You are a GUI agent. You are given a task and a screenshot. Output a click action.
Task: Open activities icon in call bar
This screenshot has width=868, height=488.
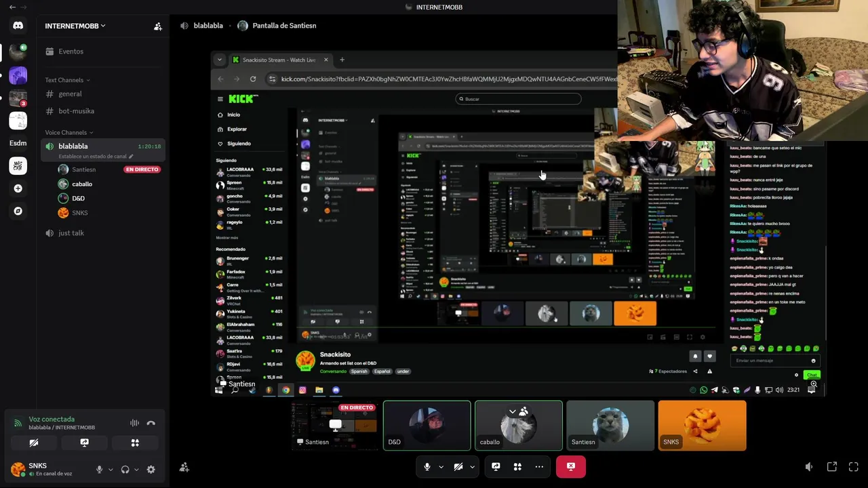coord(517,466)
